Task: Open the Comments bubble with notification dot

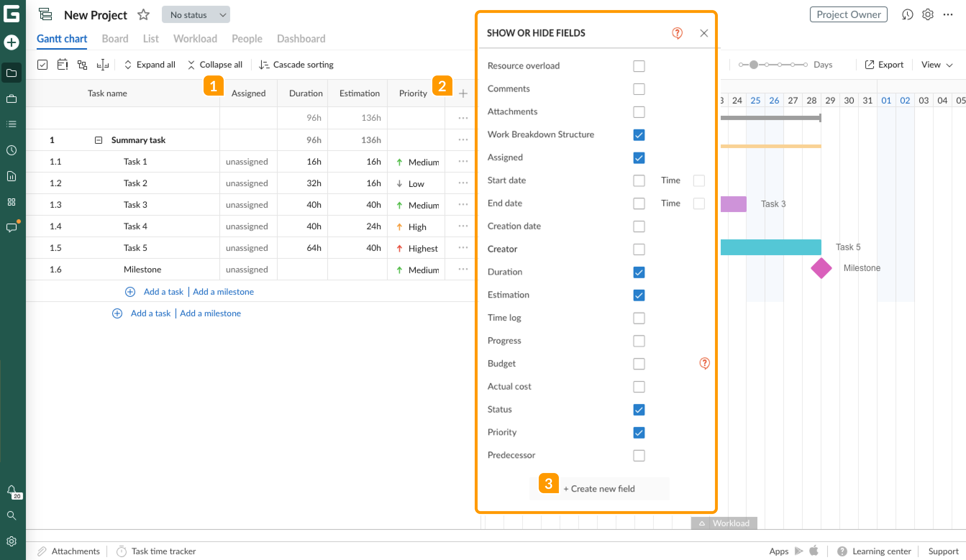Action: pyautogui.click(x=12, y=227)
